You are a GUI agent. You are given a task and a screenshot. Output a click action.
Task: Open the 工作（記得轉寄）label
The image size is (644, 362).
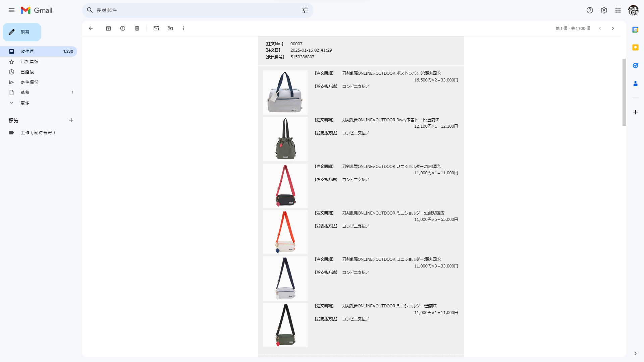click(x=39, y=133)
